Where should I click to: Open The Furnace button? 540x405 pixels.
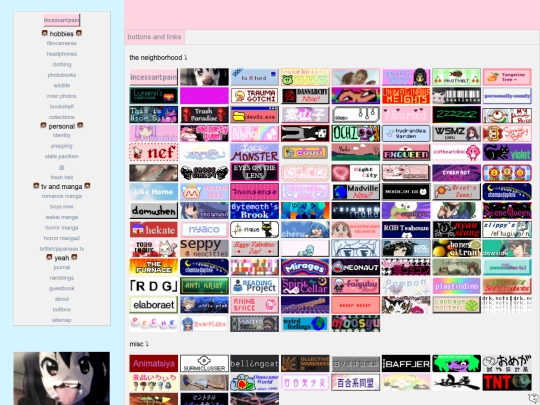tap(154, 267)
